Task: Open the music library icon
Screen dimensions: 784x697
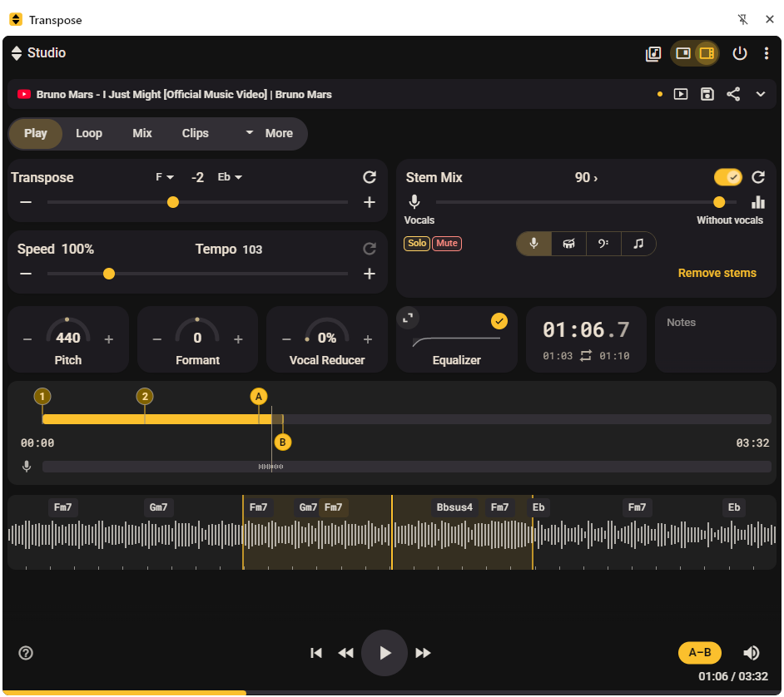Action: coord(653,53)
